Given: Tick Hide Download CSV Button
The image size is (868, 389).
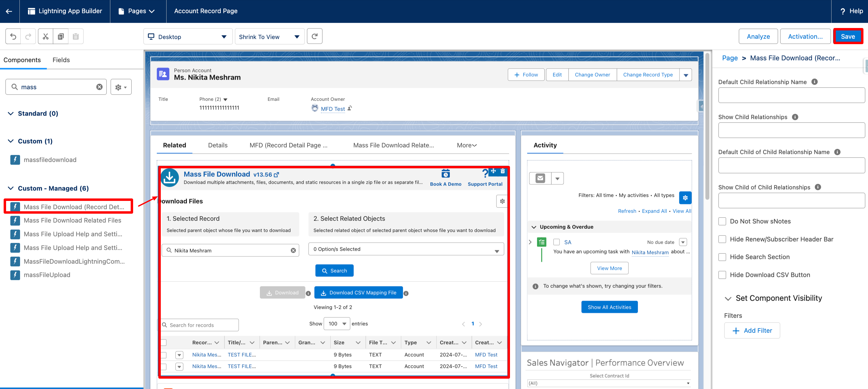Looking at the screenshot, I should coord(722,275).
